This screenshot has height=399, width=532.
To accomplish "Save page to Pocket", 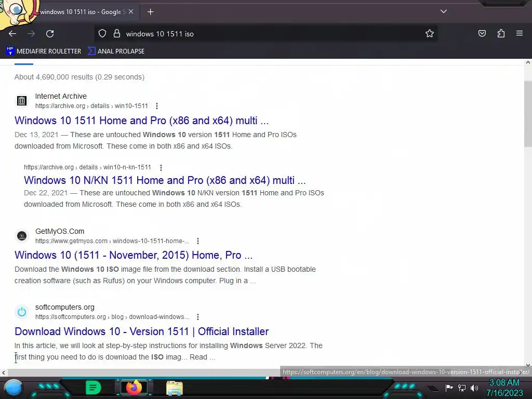I will (x=482, y=33).
